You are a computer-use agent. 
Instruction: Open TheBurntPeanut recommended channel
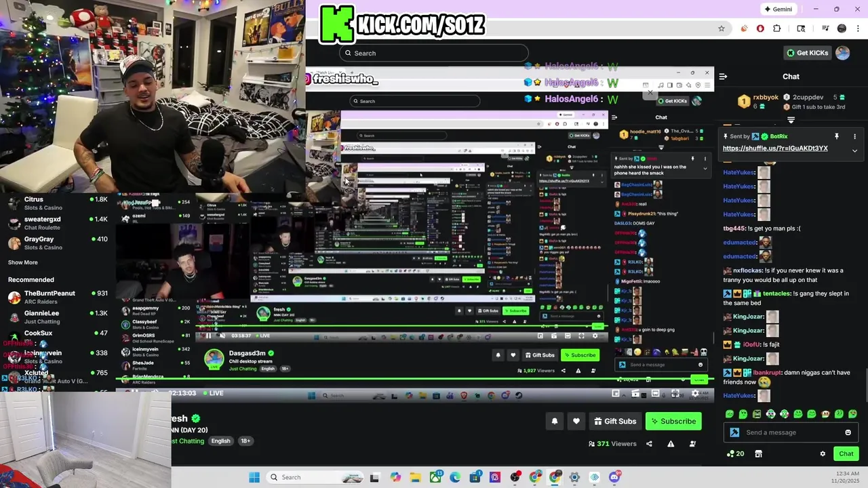58,297
